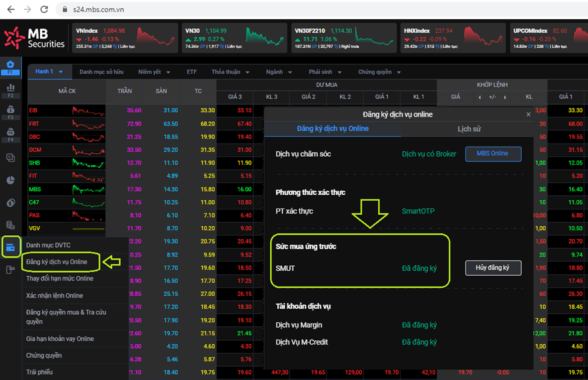Image resolution: width=588 pixels, height=380 pixels.
Task: Open the F2 bar chart sidebar icon
Action: 10,90
